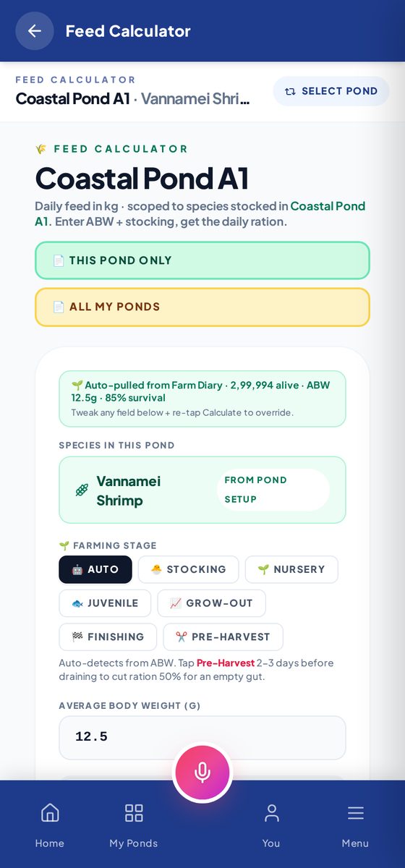Viewport: 405px width, 868px height.
Task: Pick the PRE-HARVEST stage chip
Action: point(223,637)
